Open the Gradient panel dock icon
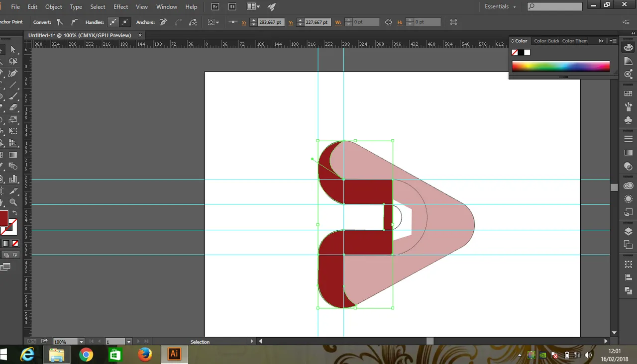The width and height of the screenshot is (637, 364). [628, 153]
